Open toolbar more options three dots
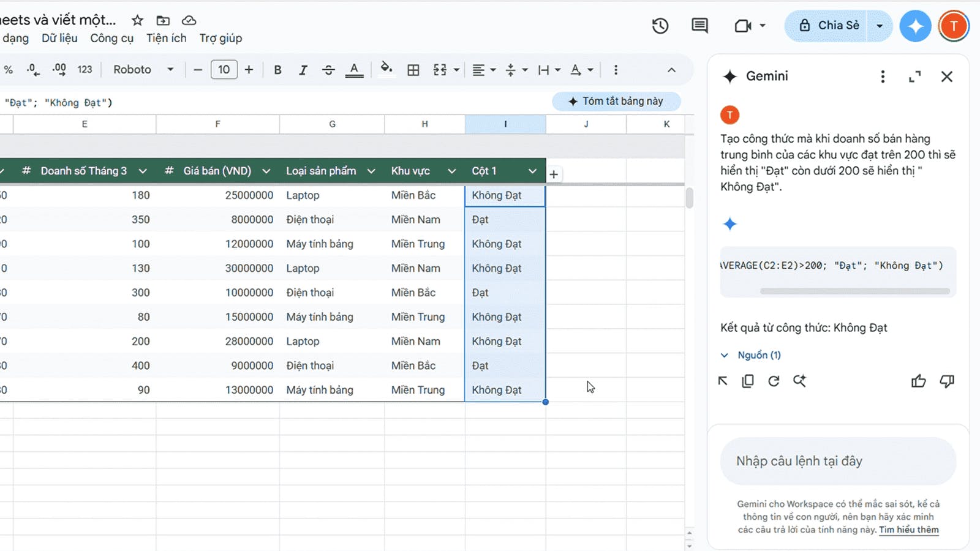Image resolution: width=980 pixels, height=551 pixels. pyautogui.click(x=616, y=70)
